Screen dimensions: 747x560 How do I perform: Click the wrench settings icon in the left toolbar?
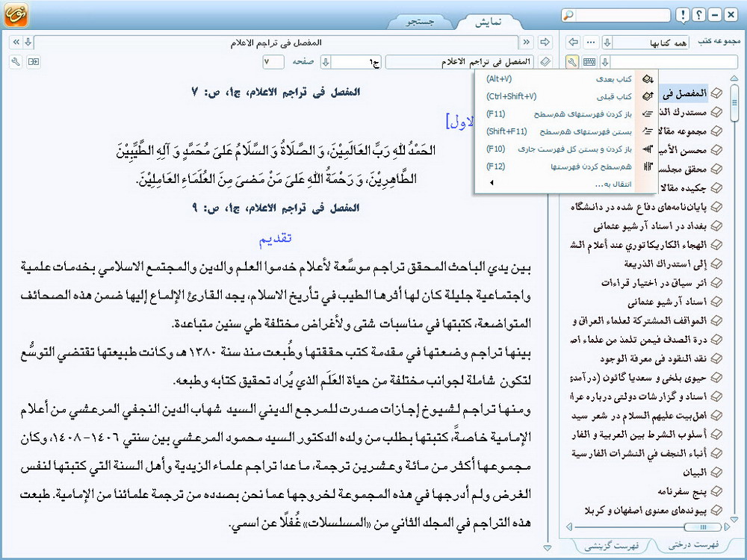(x=16, y=62)
